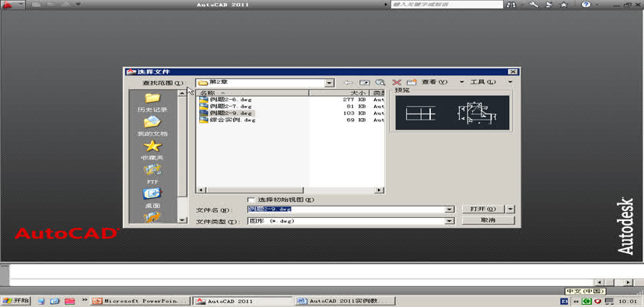Expand the search field arrow in title bar

click(x=386, y=5)
